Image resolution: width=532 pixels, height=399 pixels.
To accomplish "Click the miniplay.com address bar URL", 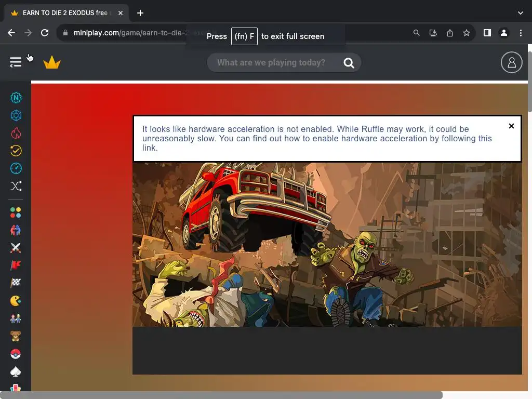I will [129, 33].
